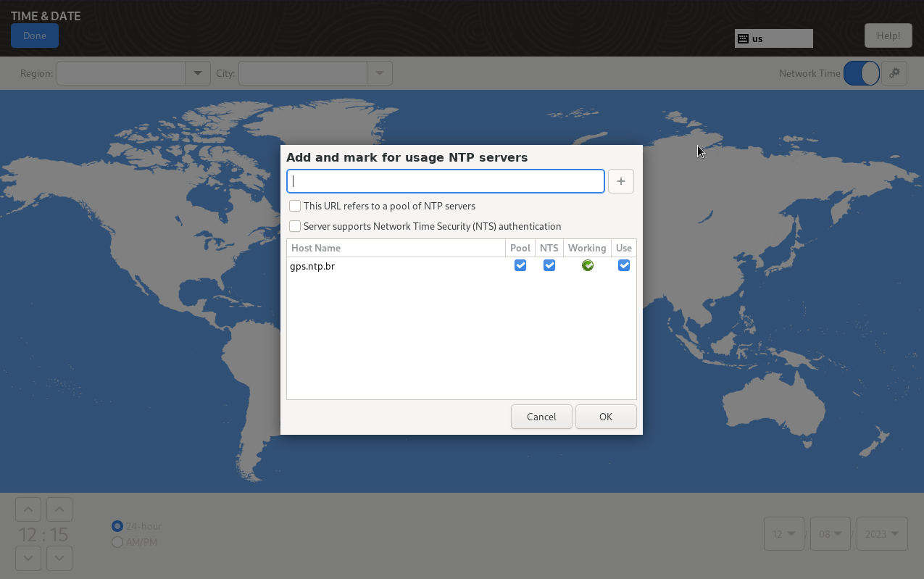
Task: Increase hours with the up arrow
Action: (28, 509)
